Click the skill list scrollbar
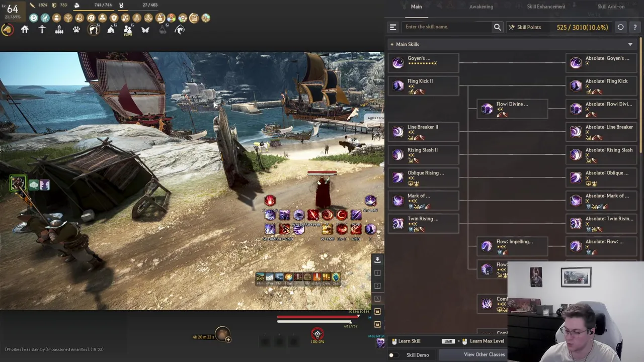 [641, 96]
